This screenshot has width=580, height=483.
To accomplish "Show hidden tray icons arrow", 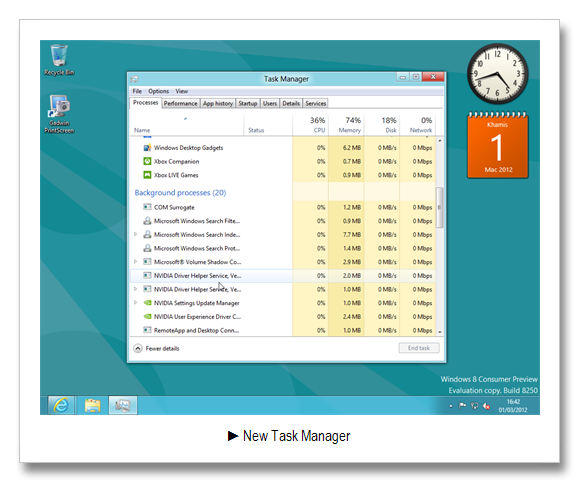I will coord(451,406).
